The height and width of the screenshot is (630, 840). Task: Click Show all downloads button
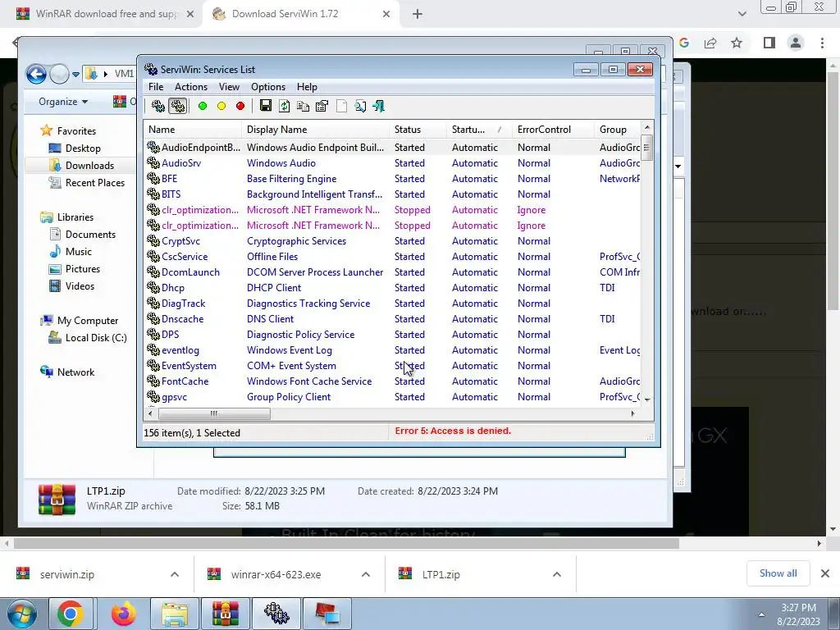pos(778,573)
